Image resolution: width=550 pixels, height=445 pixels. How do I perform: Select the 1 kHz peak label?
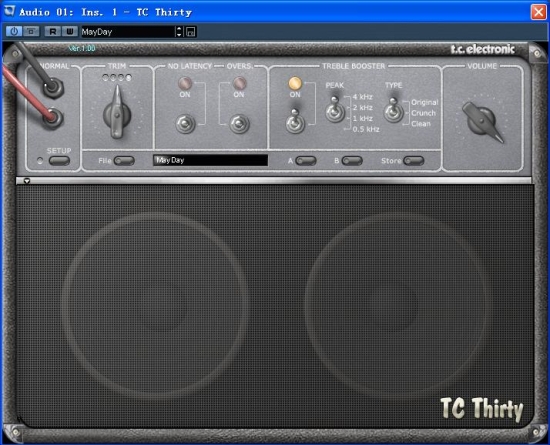363,119
